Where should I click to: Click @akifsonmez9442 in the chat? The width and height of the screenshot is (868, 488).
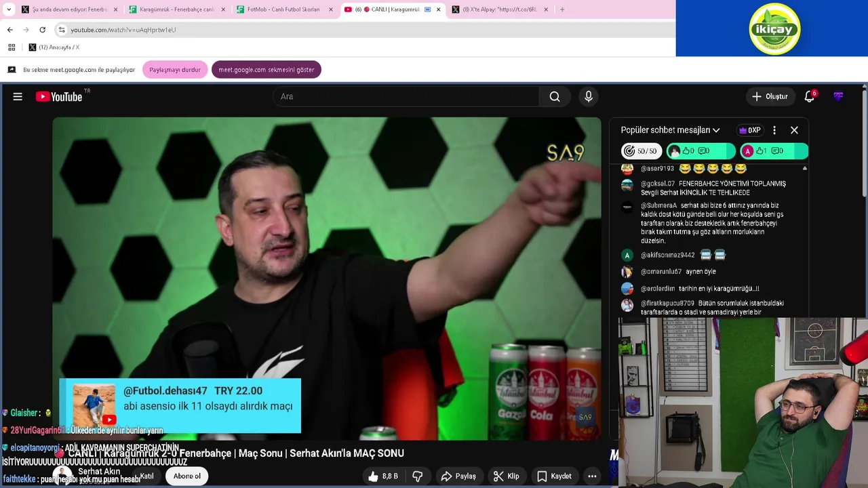667,255
